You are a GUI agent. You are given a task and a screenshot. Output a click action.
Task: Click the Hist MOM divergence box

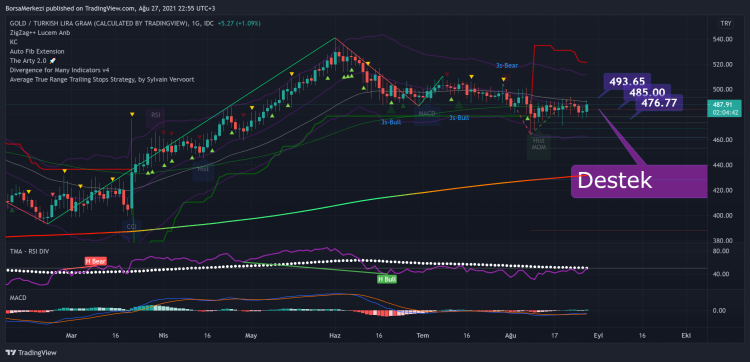pyautogui.click(x=539, y=147)
